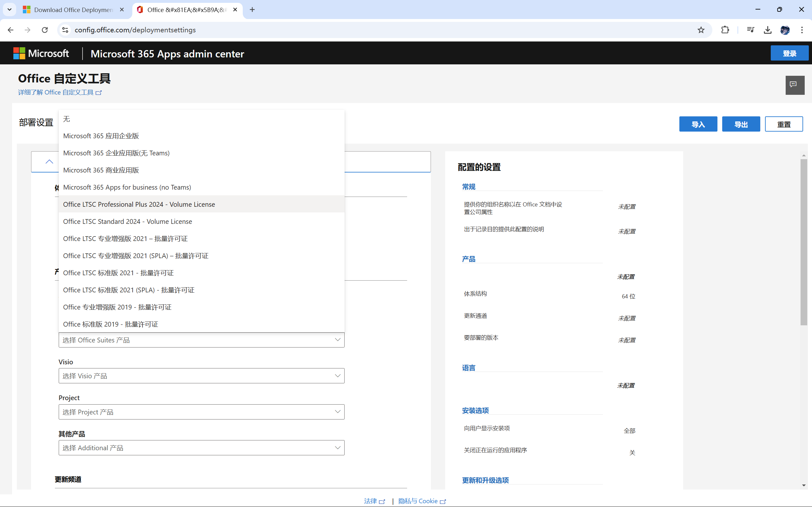Go back to previous page
Viewport: 812px width, 507px height.
click(10, 30)
